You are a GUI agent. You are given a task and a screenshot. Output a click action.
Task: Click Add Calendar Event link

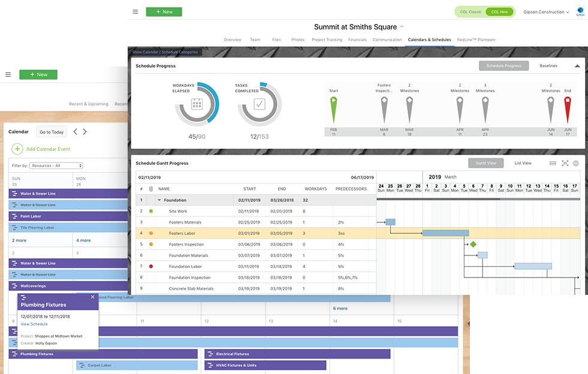[x=48, y=149]
